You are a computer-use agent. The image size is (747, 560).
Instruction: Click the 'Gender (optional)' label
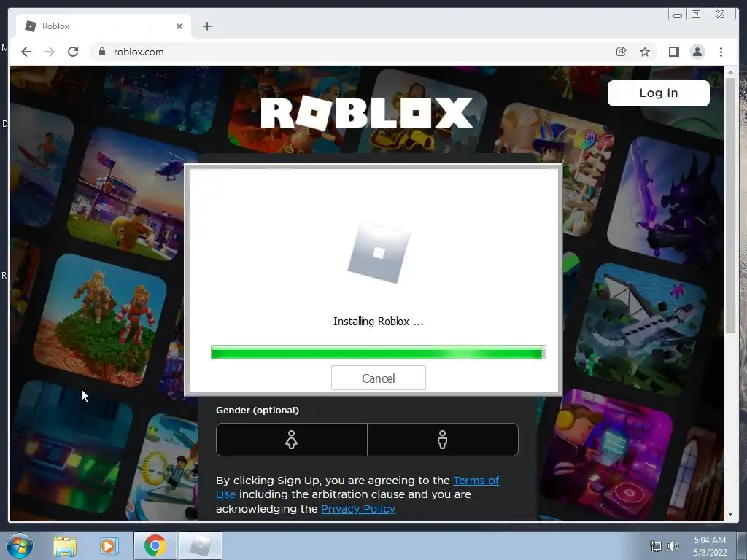tap(258, 411)
